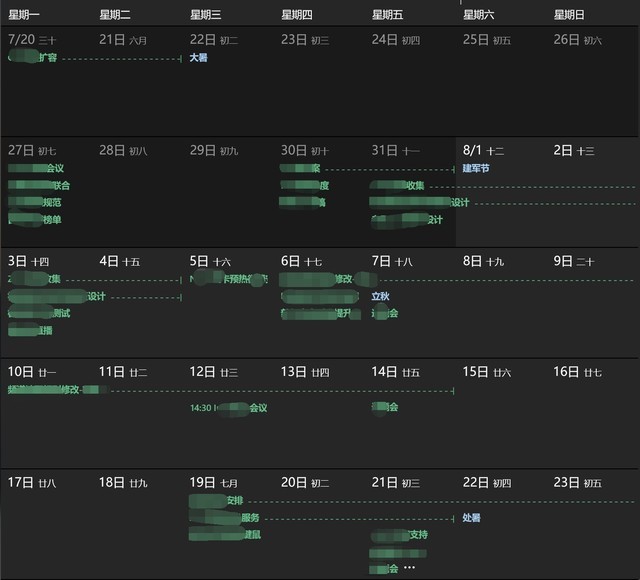Screen dimensions: 640x580
Task: Open the 服务 event starting 19日
Action: [x=230, y=518]
